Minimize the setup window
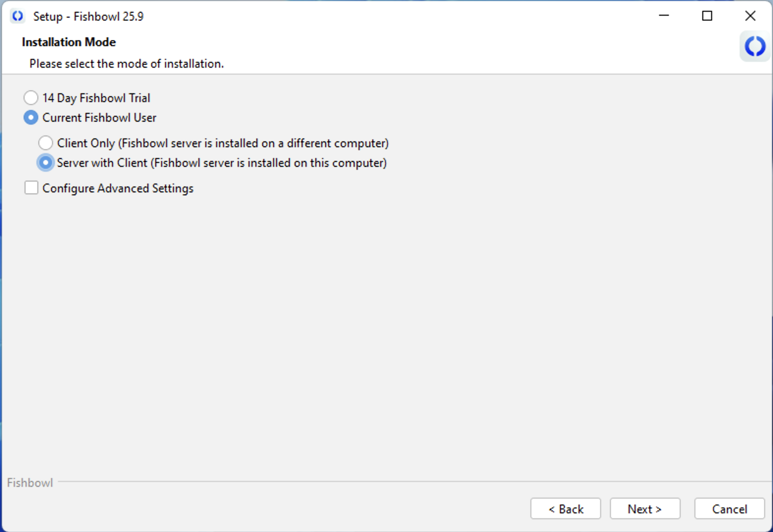The height and width of the screenshot is (532, 773). pos(663,16)
